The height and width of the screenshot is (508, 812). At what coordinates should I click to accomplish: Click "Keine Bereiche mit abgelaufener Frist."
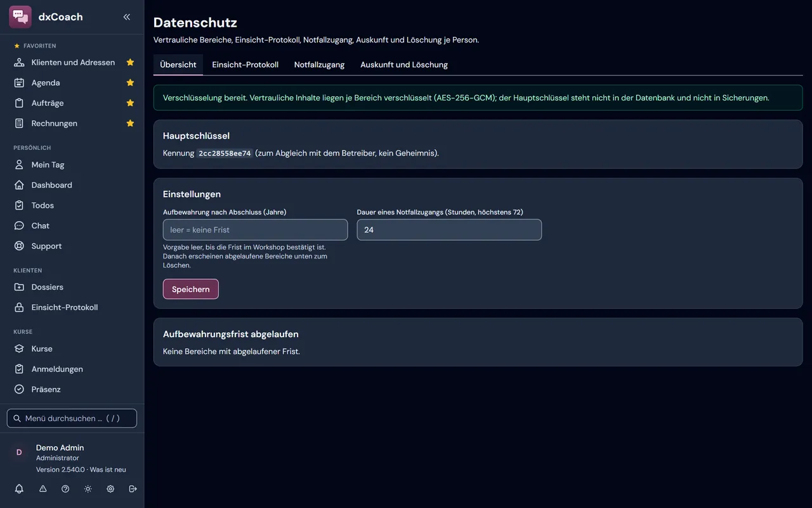tap(232, 351)
